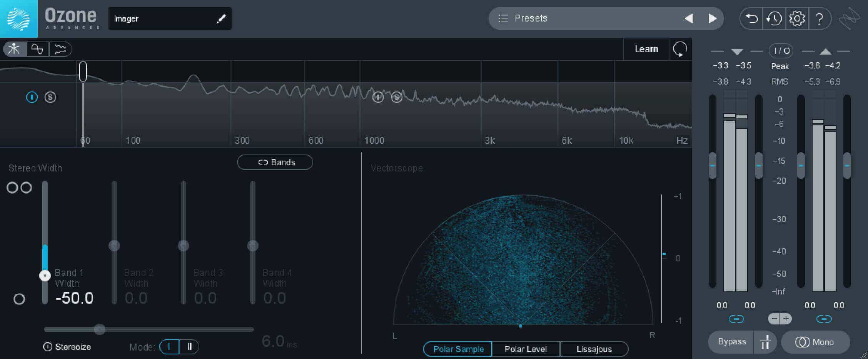868x359 pixels.
Task: Toggle Band 1 power button
Action: click(32, 97)
